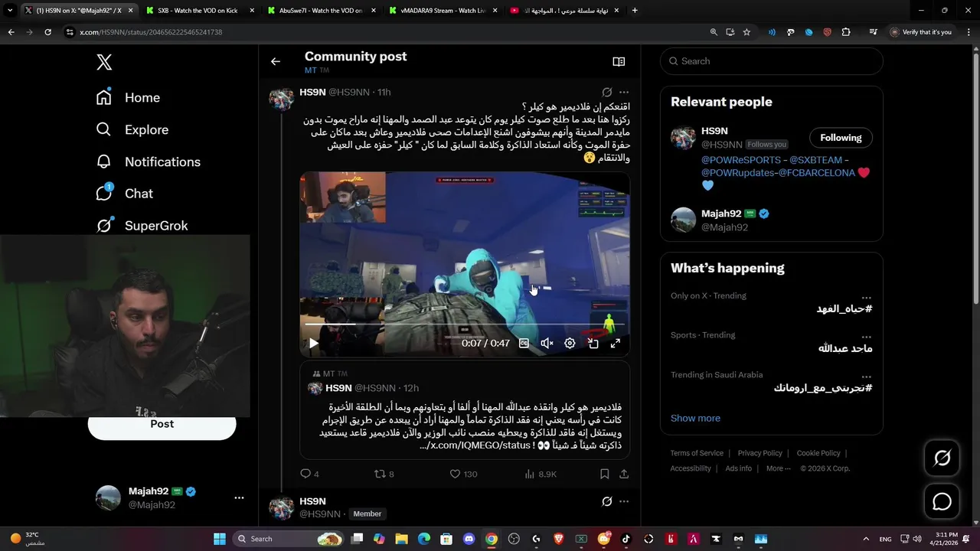The height and width of the screenshot is (551, 980).
Task: Open Windows Start menu
Action: (x=219, y=539)
